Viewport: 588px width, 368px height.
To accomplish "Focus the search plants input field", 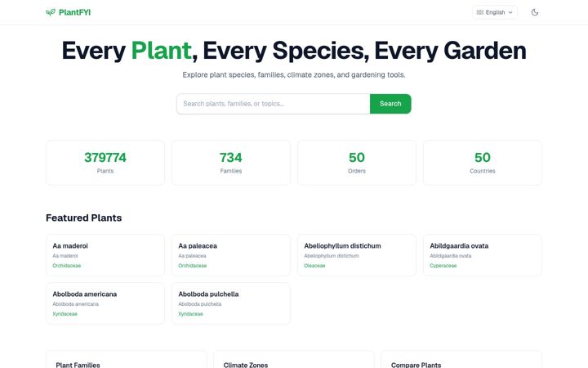I will point(273,104).
